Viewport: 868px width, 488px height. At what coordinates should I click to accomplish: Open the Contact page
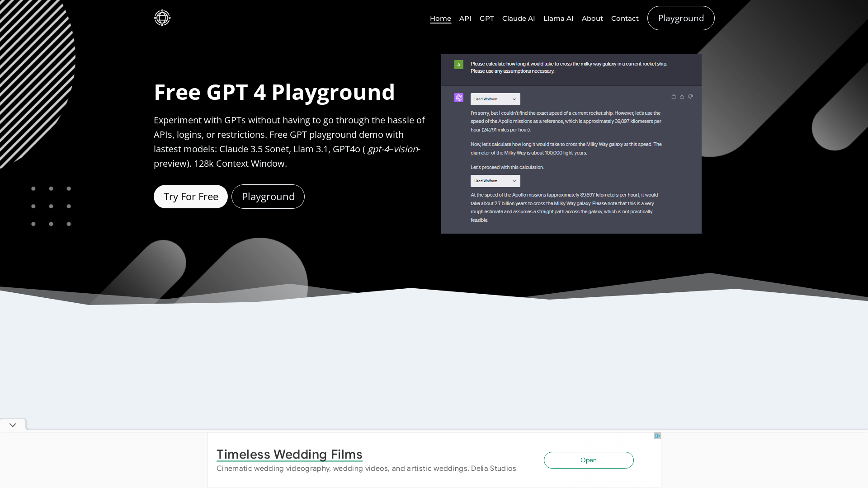pyautogui.click(x=625, y=19)
